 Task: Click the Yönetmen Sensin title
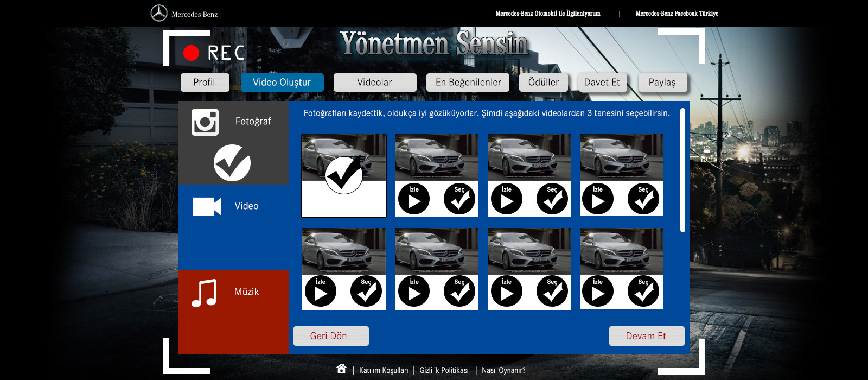click(x=435, y=44)
